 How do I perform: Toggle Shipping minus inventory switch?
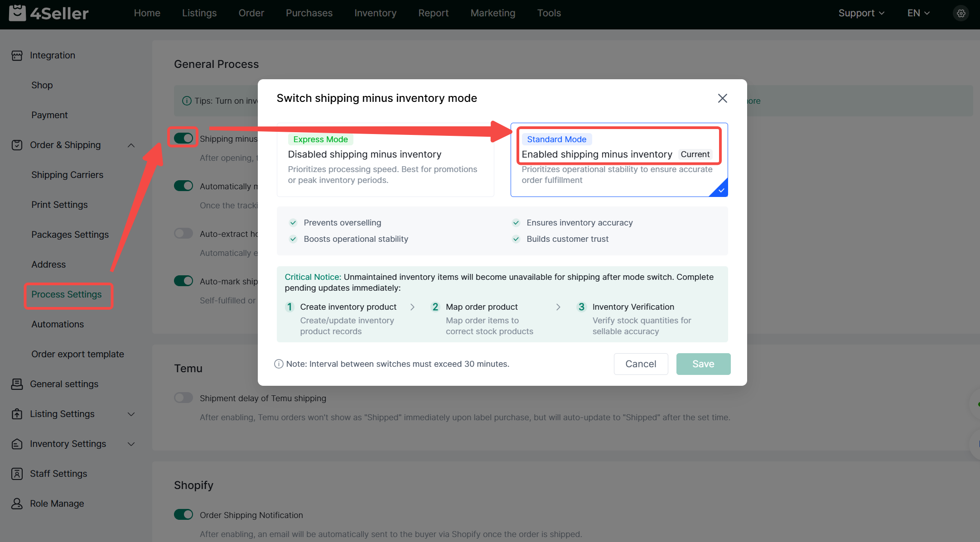coord(183,138)
